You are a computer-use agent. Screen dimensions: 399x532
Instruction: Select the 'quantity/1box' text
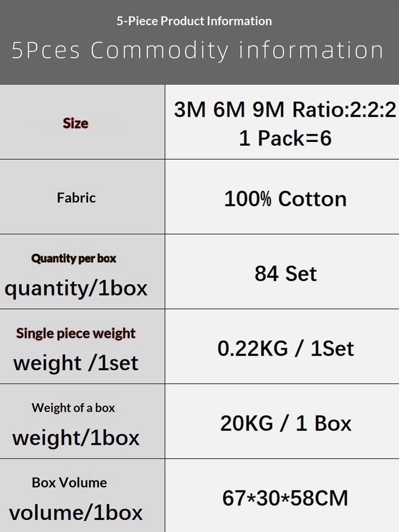click(x=76, y=288)
